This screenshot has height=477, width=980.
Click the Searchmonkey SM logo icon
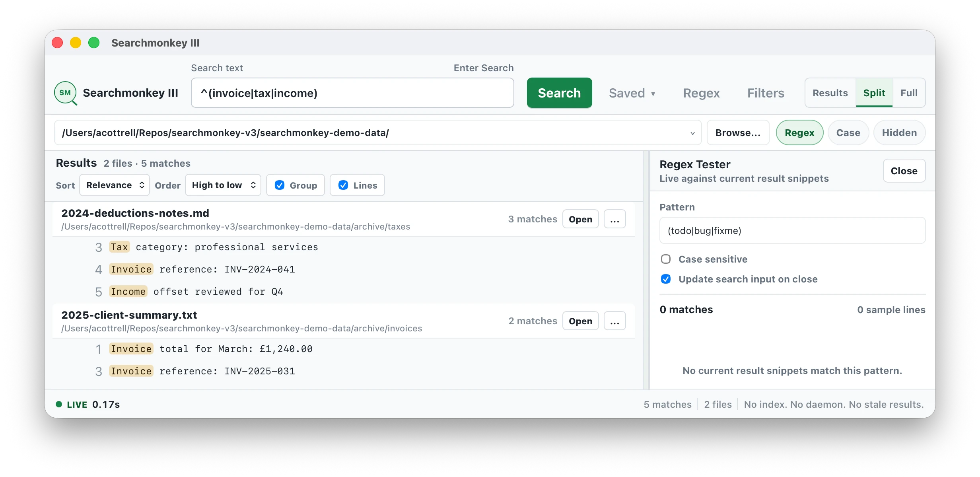(65, 93)
